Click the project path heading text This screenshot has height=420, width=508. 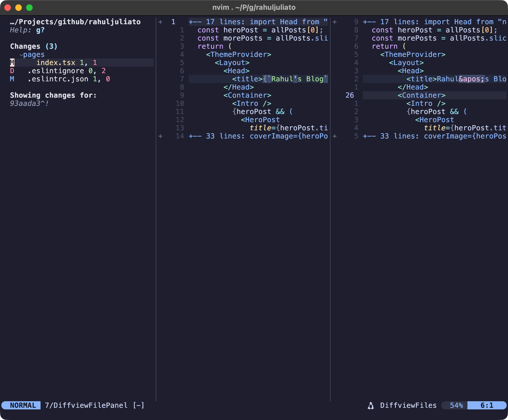pos(75,22)
